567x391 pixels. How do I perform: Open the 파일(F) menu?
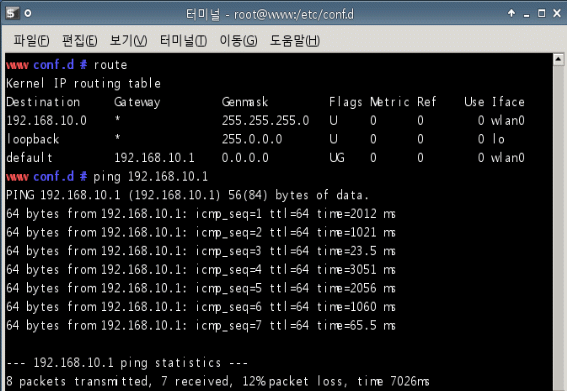coord(31,40)
